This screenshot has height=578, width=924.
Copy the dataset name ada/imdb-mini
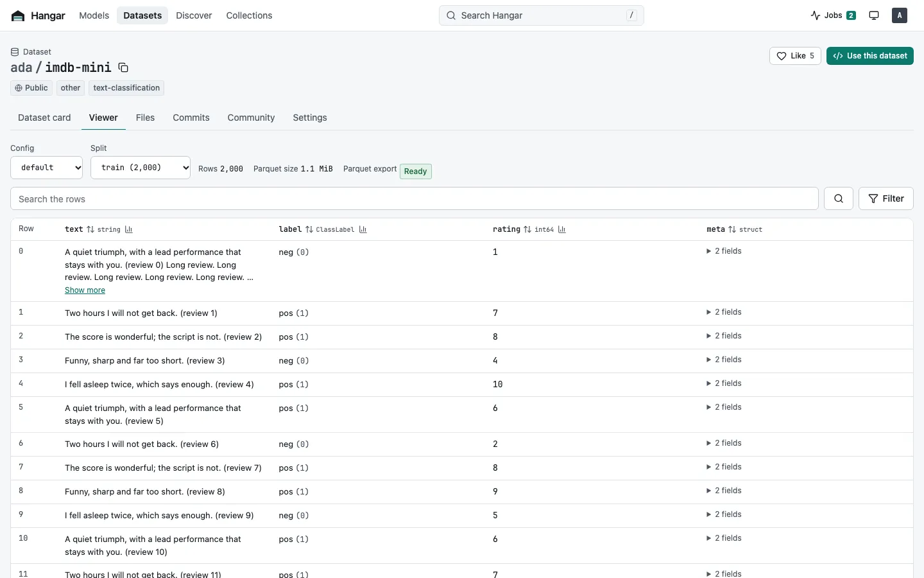click(x=123, y=67)
